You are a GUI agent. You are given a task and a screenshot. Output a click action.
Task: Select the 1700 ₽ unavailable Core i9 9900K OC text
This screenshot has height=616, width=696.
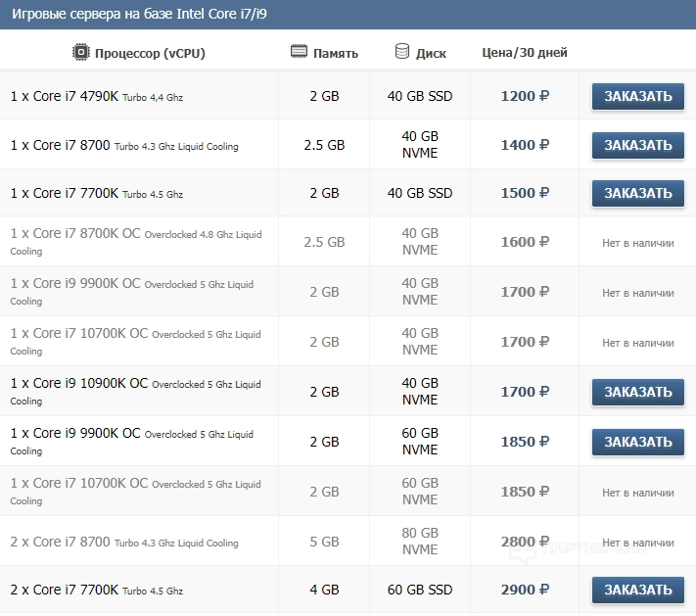[75, 283]
